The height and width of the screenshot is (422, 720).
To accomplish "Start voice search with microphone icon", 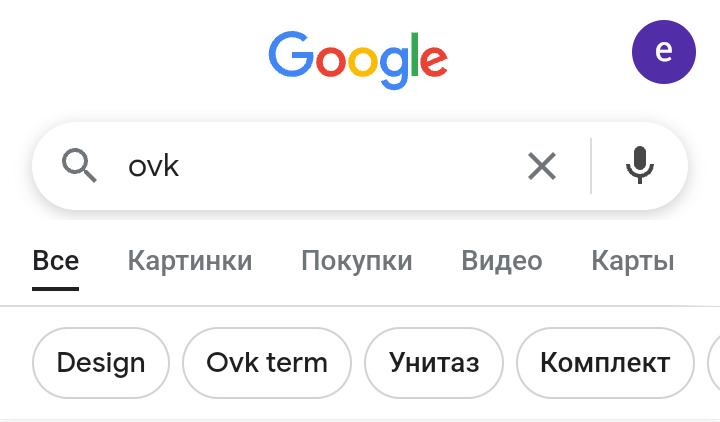I will [640, 166].
